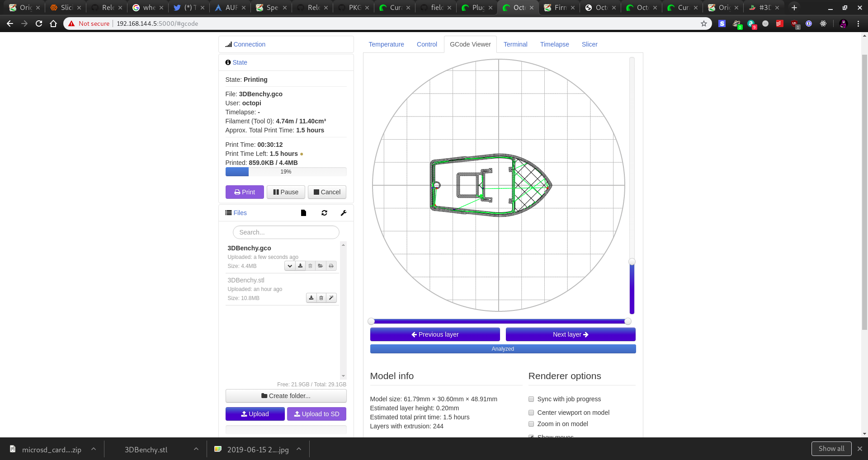This screenshot has width=868, height=460.
Task: Click the browser address bar URL
Action: tap(157, 23)
